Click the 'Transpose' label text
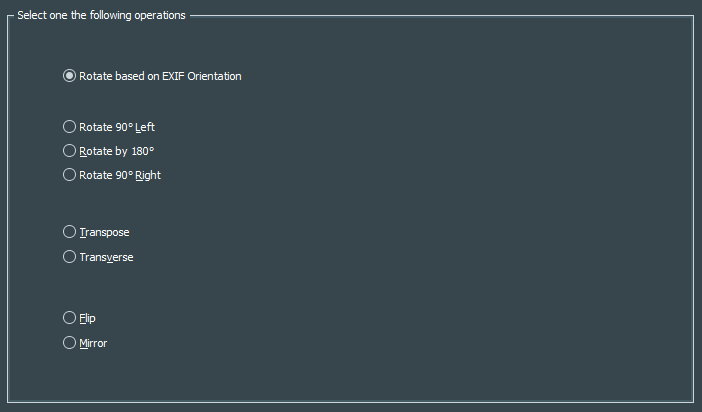702x412 pixels. tap(104, 232)
